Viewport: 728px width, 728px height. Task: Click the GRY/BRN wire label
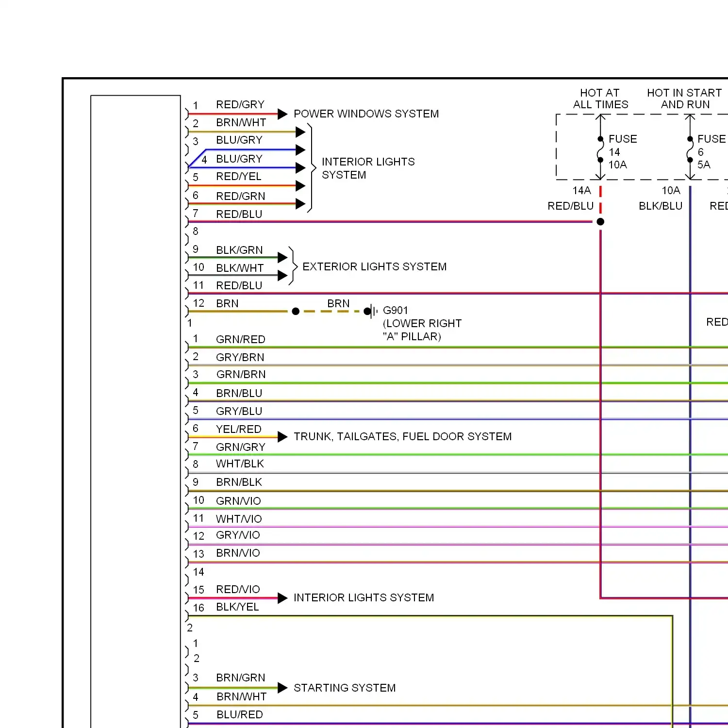coord(240,358)
